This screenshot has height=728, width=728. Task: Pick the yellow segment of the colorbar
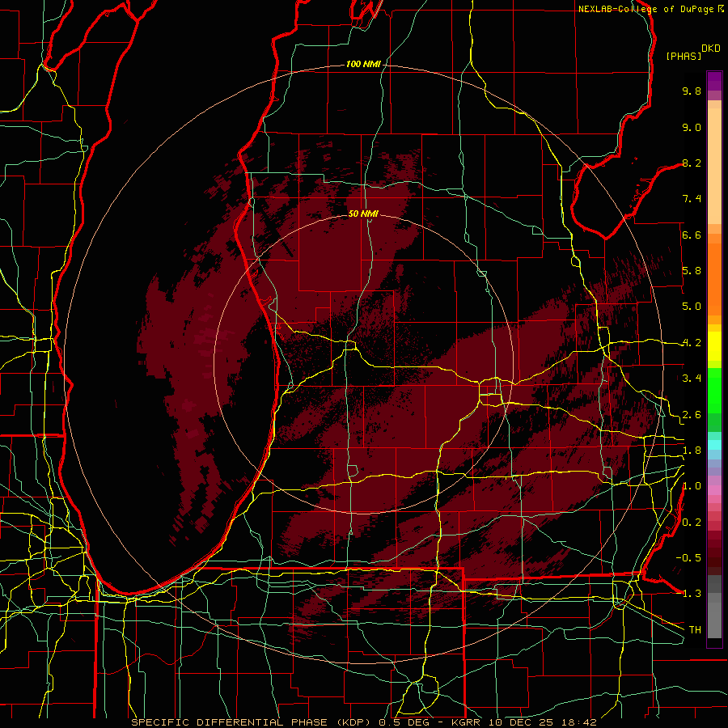point(714,346)
